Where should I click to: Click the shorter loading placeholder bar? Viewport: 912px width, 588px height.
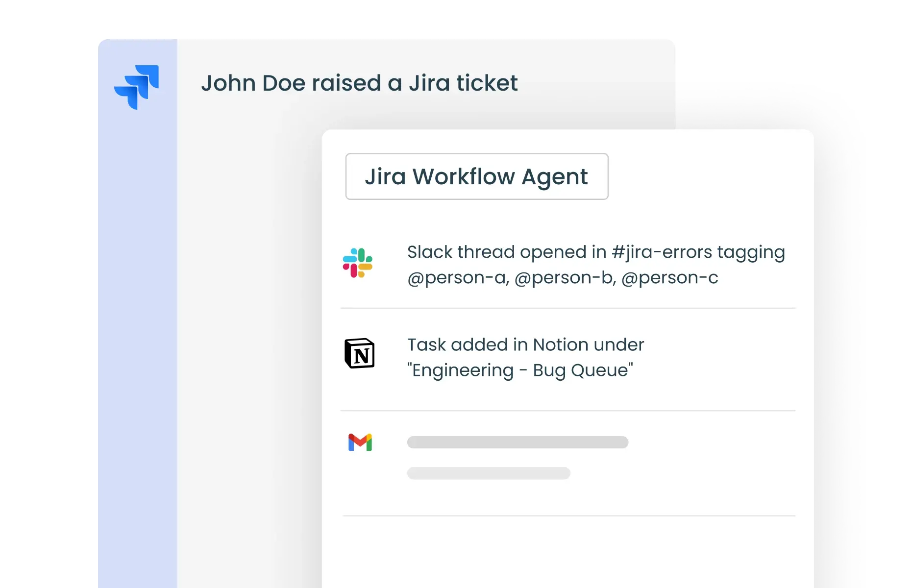(x=488, y=473)
